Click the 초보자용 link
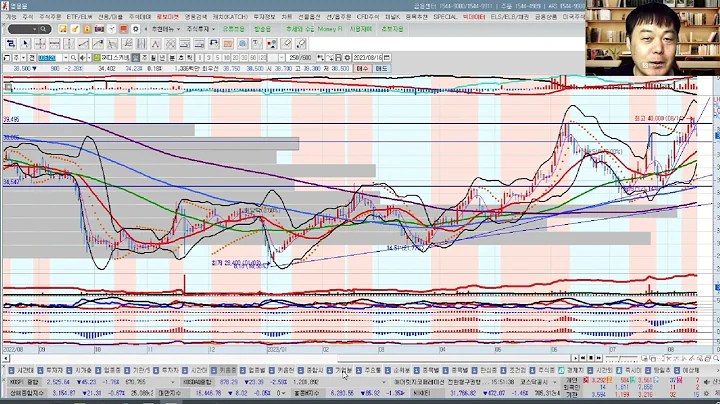 click(x=392, y=29)
